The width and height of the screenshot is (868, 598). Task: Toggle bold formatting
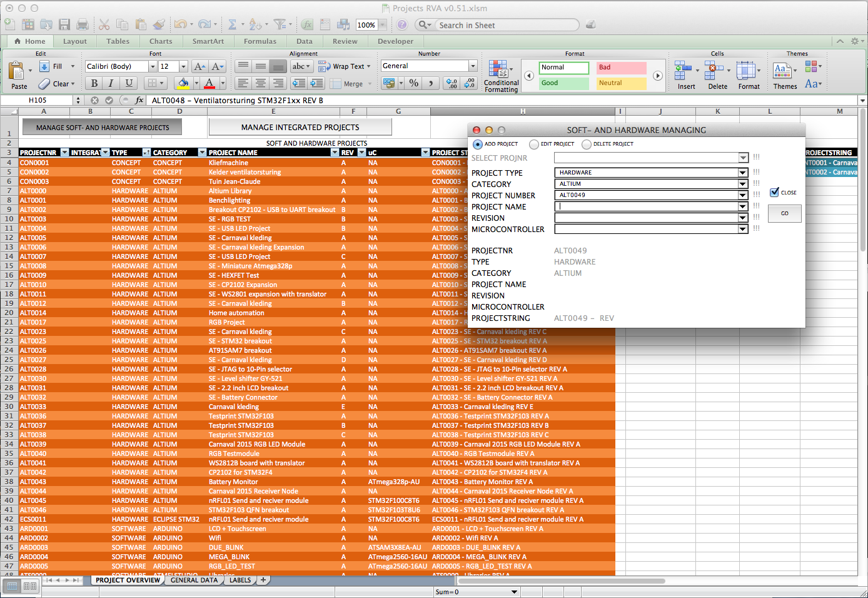pyautogui.click(x=94, y=83)
